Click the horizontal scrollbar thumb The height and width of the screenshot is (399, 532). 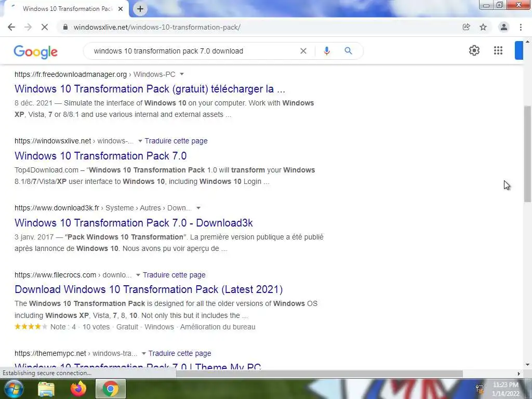tap(320, 374)
